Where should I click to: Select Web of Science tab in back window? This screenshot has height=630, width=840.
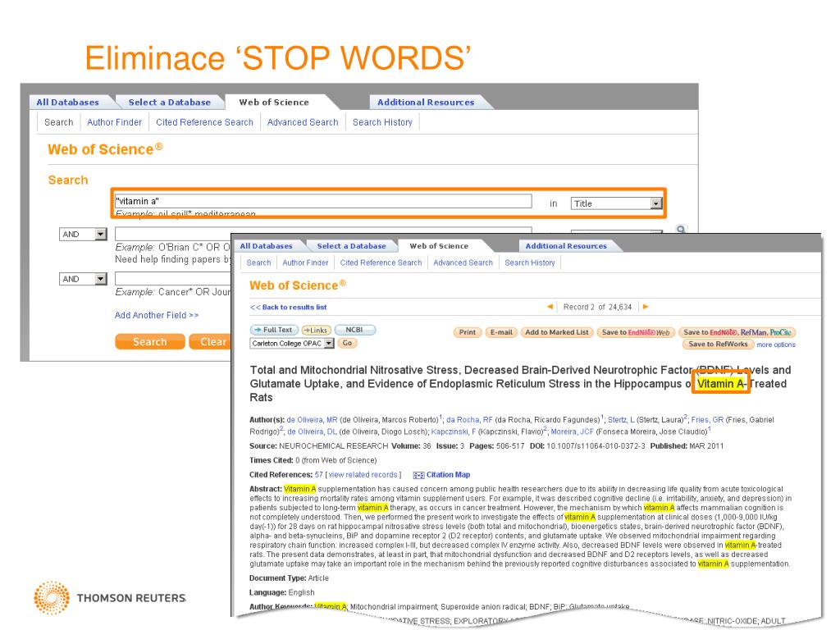[x=274, y=102]
